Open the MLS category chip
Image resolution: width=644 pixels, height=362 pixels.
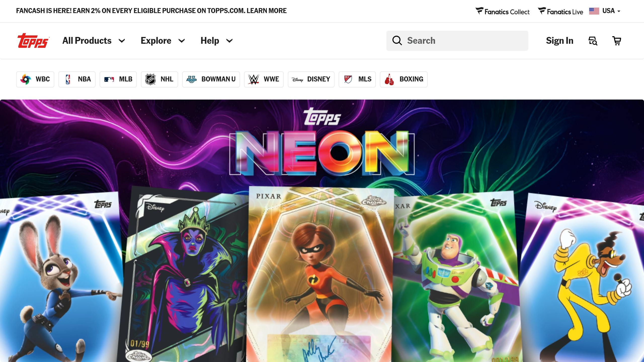pyautogui.click(x=357, y=79)
